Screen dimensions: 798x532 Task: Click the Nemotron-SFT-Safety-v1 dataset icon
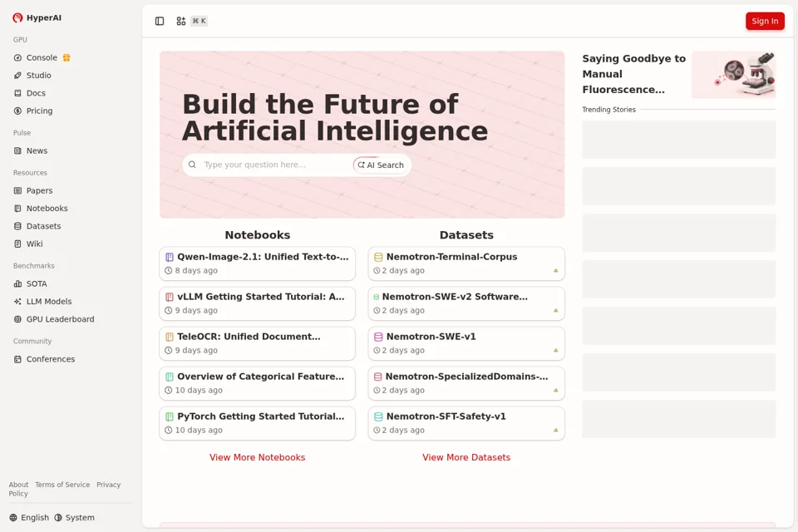pyautogui.click(x=378, y=416)
